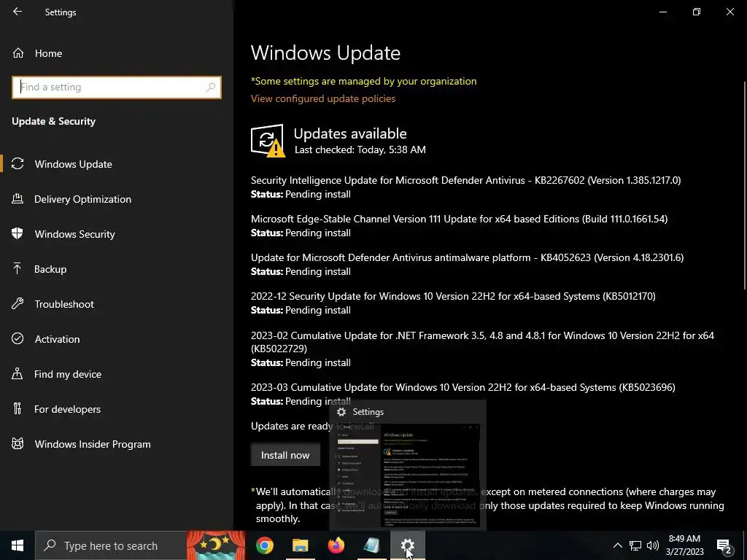747x560 pixels.
Task: Select the 2023-02 .NET Framework Cumulative Update entry
Action: click(483, 342)
